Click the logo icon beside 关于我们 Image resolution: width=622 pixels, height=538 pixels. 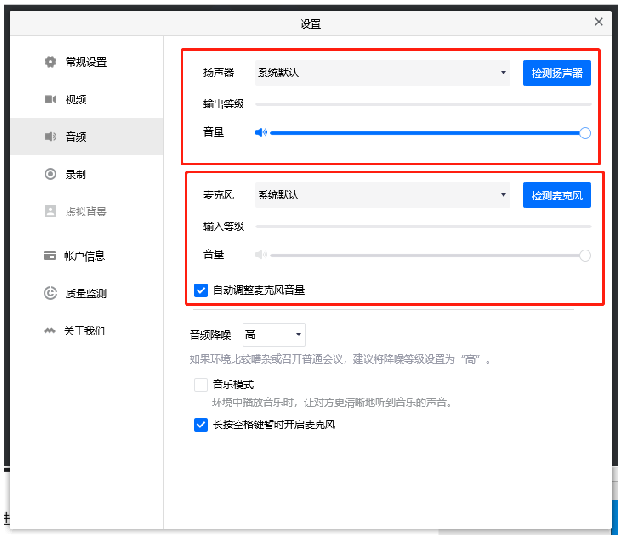(x=50, y=330)
